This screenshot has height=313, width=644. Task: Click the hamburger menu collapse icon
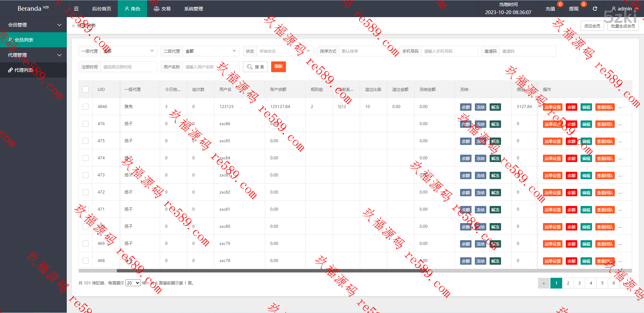pos(76,9)
